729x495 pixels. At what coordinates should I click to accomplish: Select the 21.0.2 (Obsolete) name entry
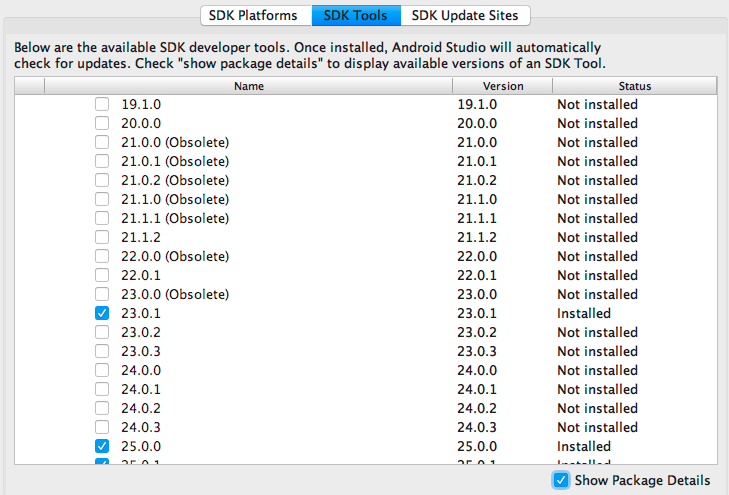point(175,180)
